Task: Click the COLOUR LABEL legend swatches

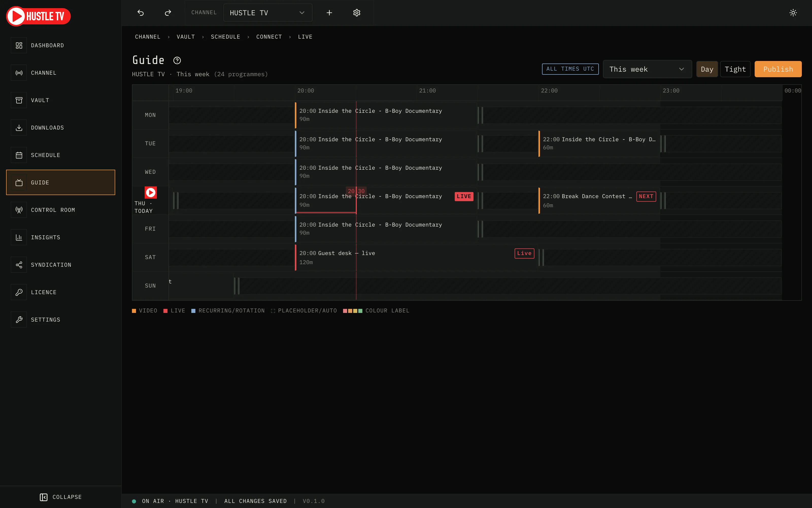Action: point(353,311)
